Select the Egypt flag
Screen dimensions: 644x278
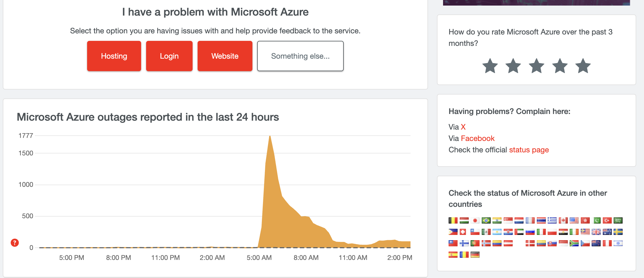coord(563,232)
